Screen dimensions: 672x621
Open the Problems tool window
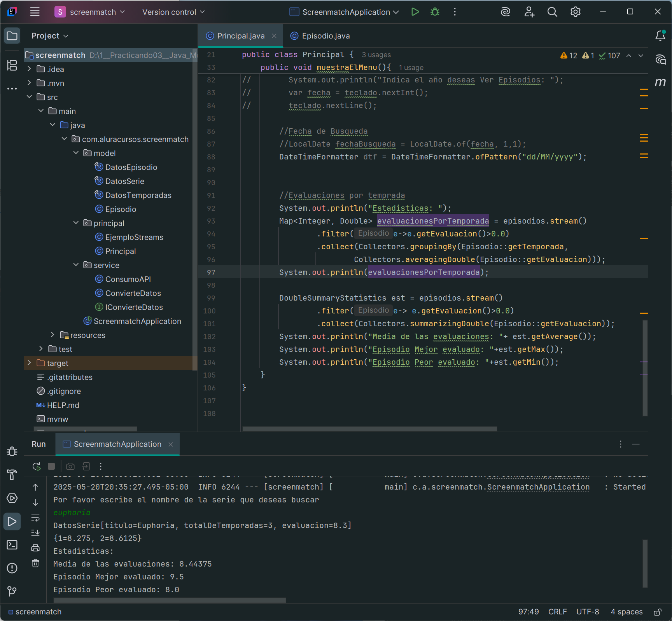12,568
